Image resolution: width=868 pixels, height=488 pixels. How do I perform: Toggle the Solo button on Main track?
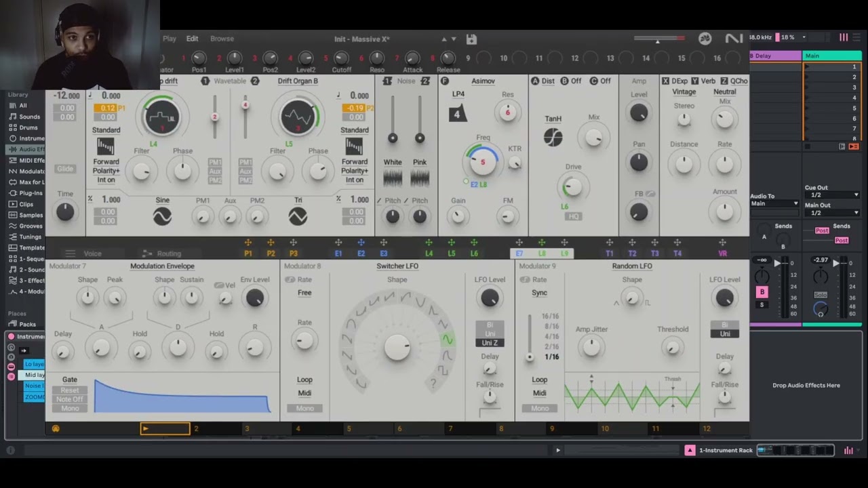[x=821, y=295]
